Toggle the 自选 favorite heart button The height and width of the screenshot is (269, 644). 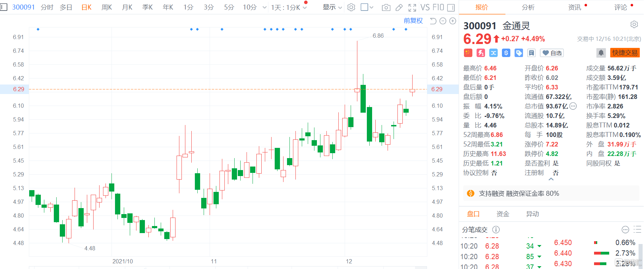click(x=552, y=53)
